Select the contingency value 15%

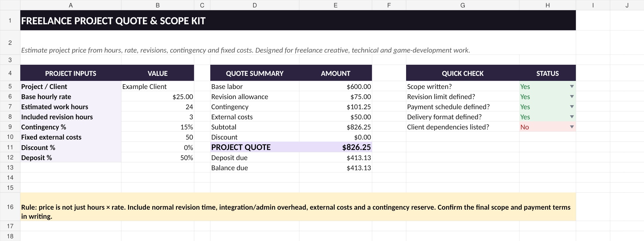tap(158, 127)
